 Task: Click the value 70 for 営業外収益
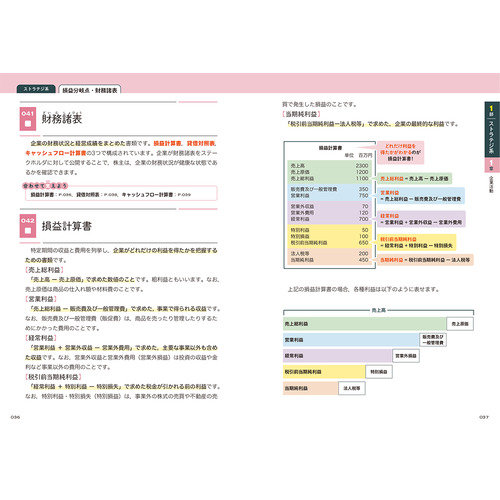click(365, 206)
